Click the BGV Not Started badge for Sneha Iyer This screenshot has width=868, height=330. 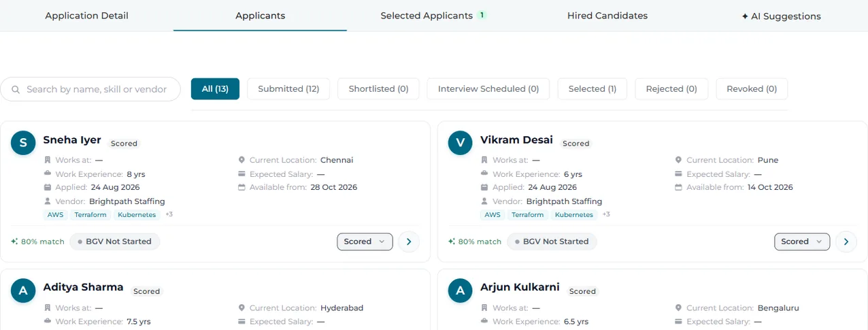114,242
